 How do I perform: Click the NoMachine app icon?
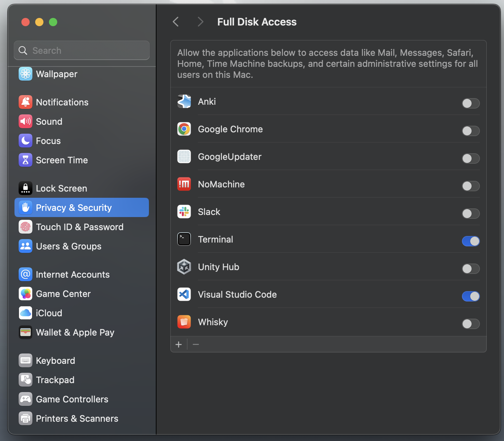(184, 184)
